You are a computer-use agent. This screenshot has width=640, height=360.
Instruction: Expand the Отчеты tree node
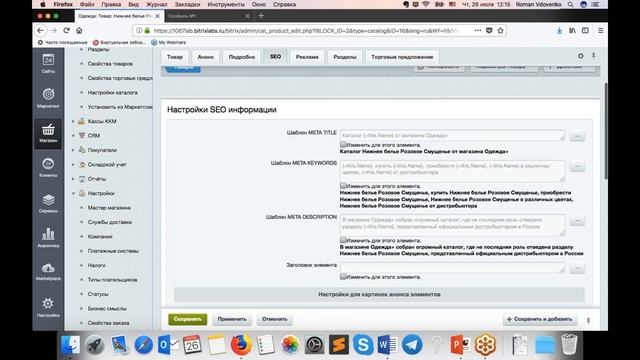pyautogui.click(x=73, y=179)
